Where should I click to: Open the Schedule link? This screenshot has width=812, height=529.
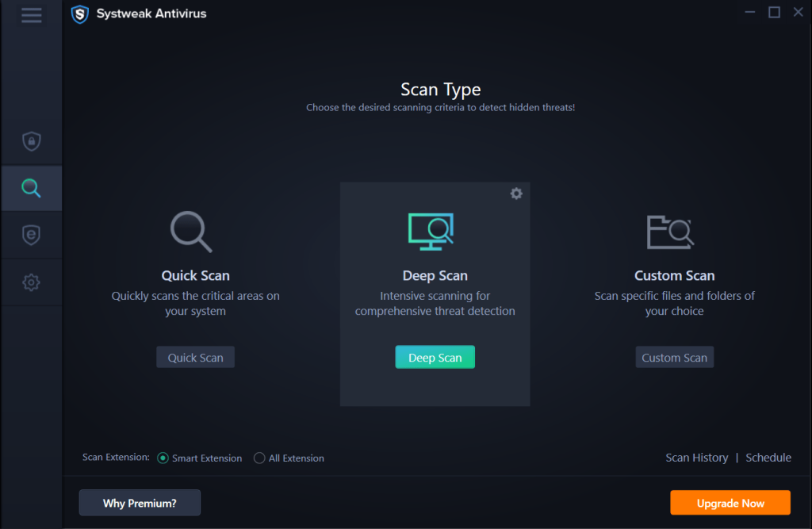tap(768, 458)
